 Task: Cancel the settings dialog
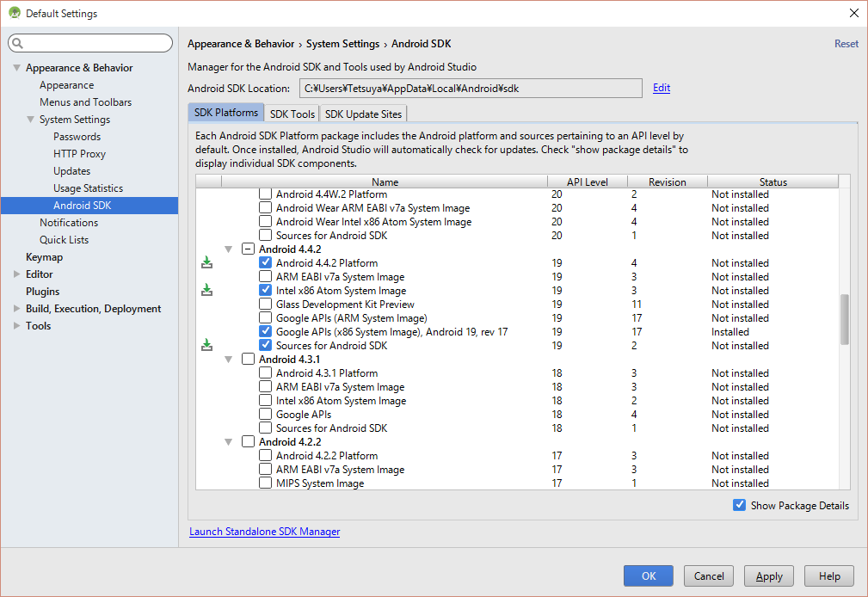[x=709, y=576]
